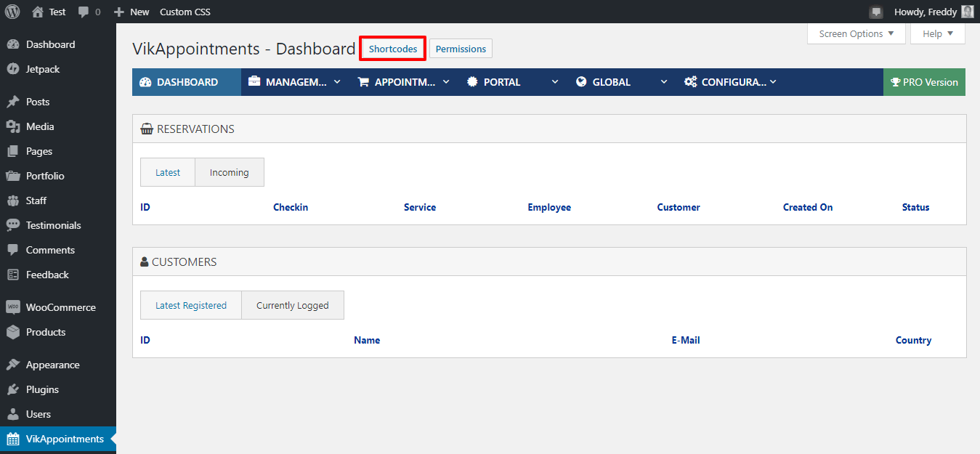Switch to the Latest reservations tab
Viewport: 980px width, 454px height.
(x=168, y=172)
